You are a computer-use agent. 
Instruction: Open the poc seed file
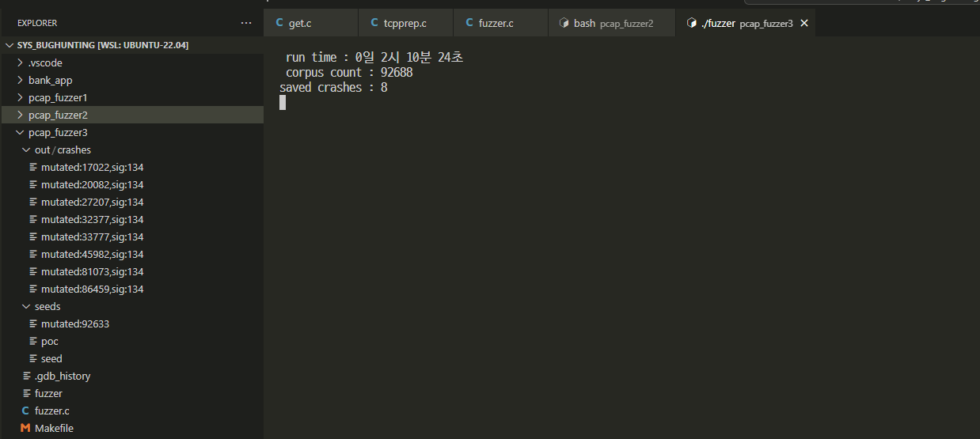(132, 341)
